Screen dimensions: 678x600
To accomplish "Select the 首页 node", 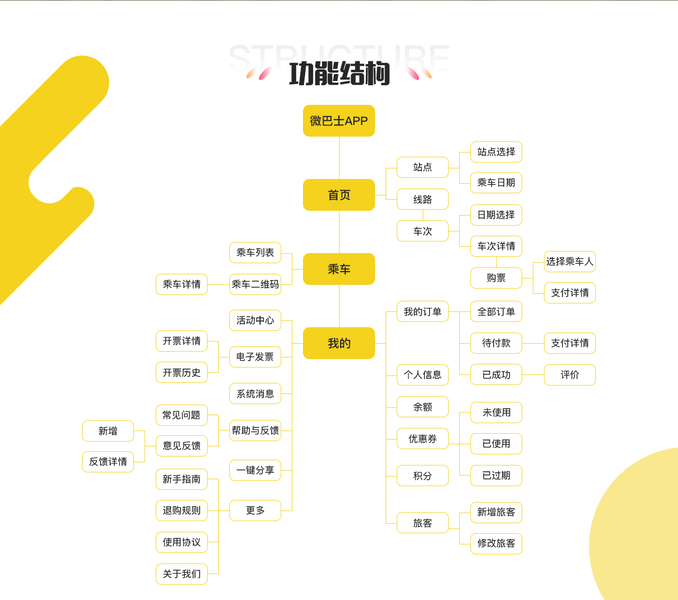I will click(x=339, y=195).
